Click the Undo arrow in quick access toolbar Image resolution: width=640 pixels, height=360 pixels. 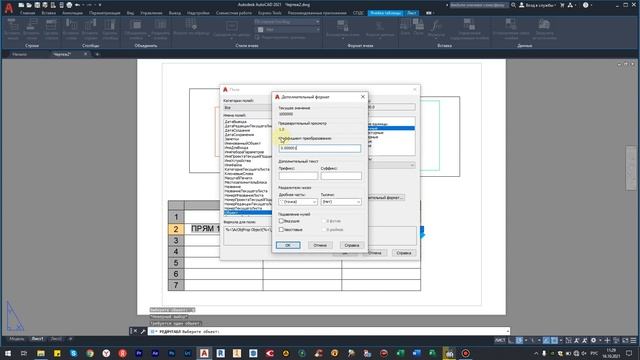[x=77, y=5]
